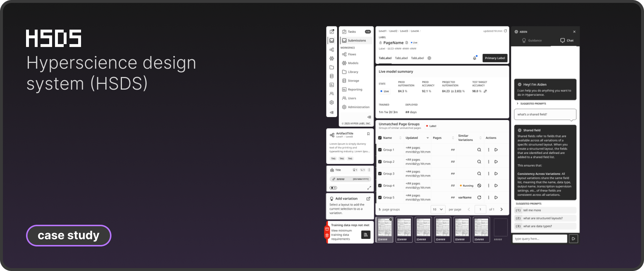Click the Updated column sort arrow
Screen dimensions: 644x271
[x=427, y=138]
